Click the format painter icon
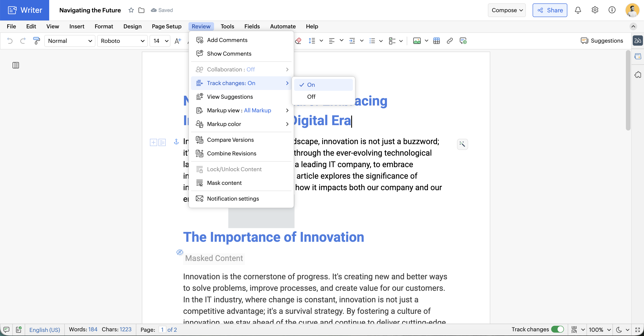The height and width of the screenshot is (336, 644). click(x=36, y=41)
